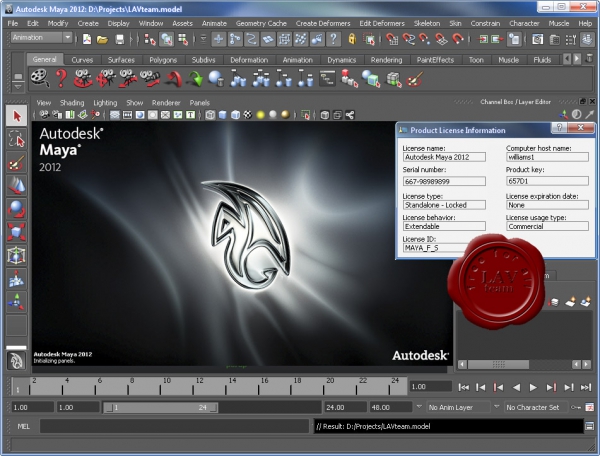This screenshot has width=600, height=456.
Task: Open the viewport Shading menu
Action: pos(72,103)
